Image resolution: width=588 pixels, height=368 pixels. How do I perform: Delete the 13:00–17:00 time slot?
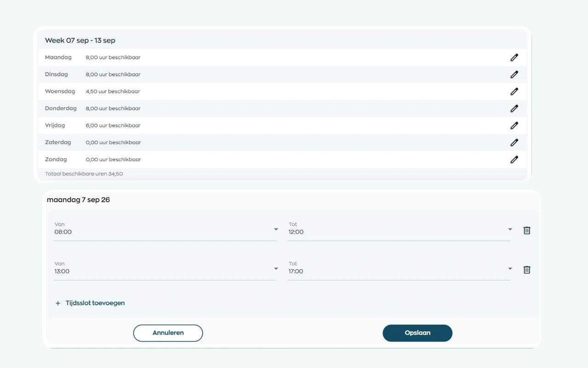[x=527, y=270]
